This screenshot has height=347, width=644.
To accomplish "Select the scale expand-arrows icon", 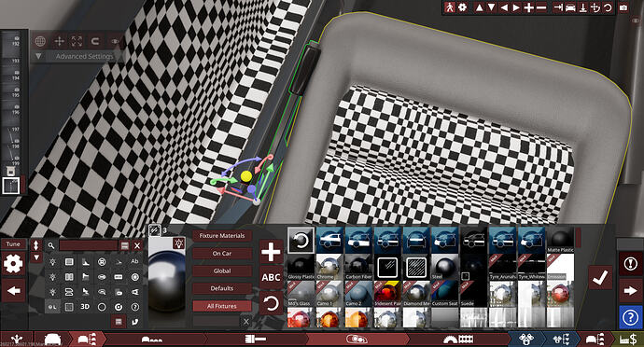I will pos(77,41).
